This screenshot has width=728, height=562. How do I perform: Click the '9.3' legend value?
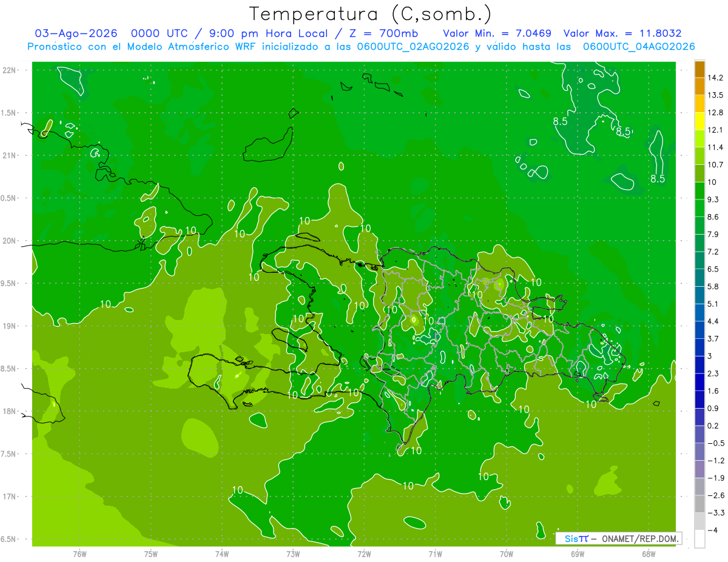point(713,199)
